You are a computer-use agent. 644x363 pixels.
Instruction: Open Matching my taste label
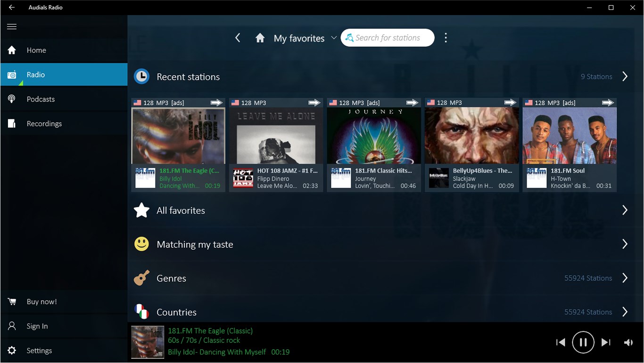[x=195, y=245]
